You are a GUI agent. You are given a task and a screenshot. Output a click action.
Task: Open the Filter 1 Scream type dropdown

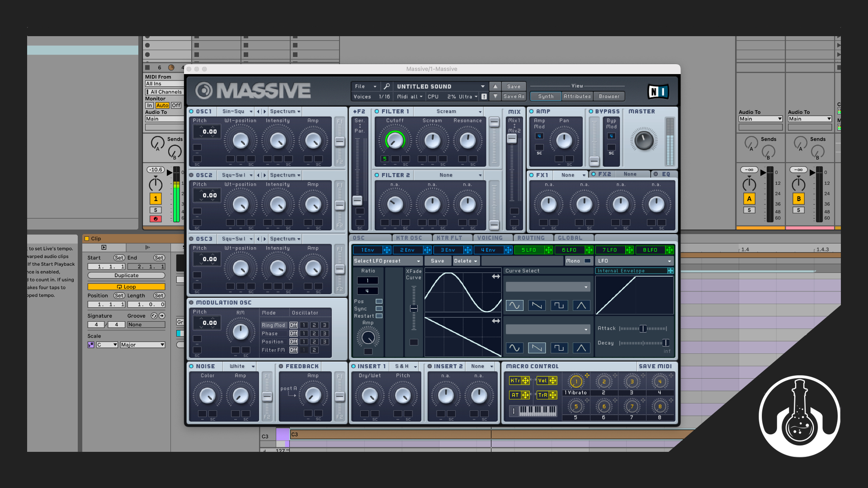[x=448, y=112]
